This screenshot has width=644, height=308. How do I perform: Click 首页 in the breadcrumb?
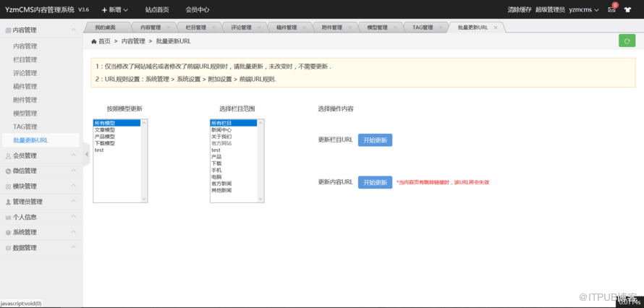click(x=104, y=41)
